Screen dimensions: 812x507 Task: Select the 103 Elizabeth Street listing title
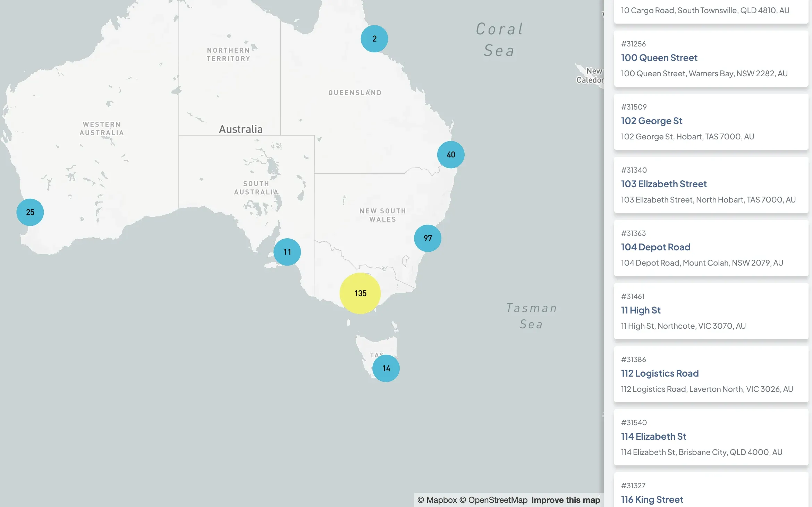(664, 184)
